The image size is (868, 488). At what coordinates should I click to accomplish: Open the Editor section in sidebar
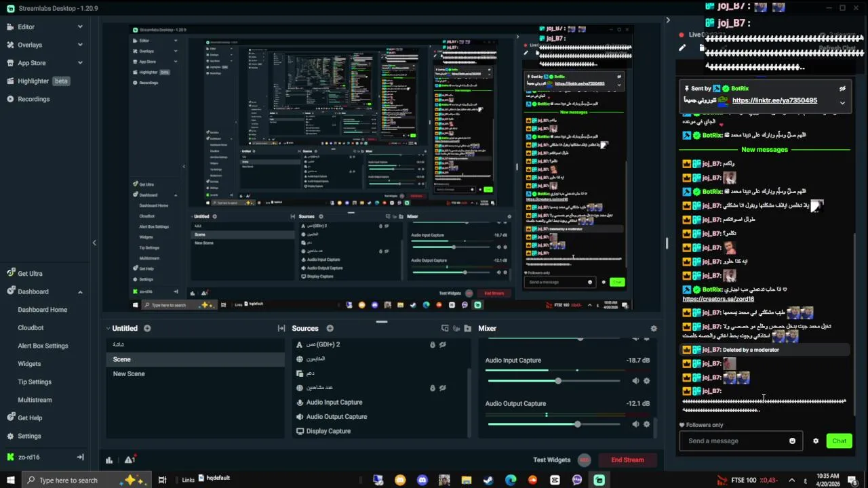click(x=26, y=26)
